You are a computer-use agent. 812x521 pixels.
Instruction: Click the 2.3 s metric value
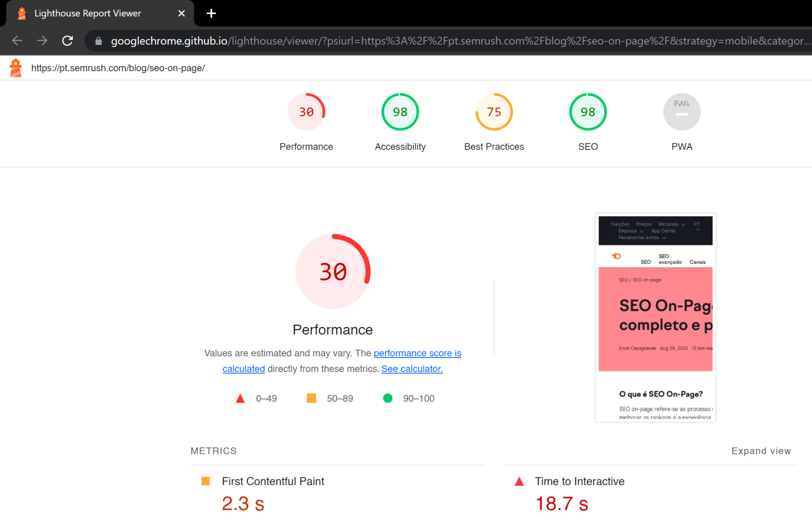tap(243, 504)
